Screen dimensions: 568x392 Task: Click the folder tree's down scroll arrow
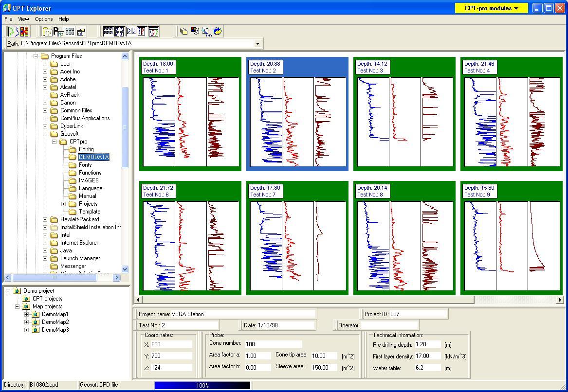click(x=125, y=269)
